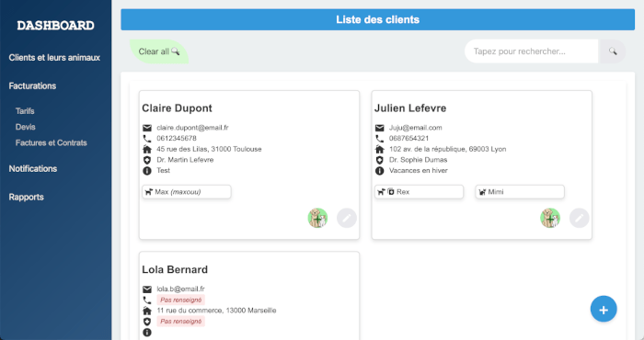Click shield icon on Lola Bernard card
The height and width of the screenshot is (340, 644).
tap(147, 321)
